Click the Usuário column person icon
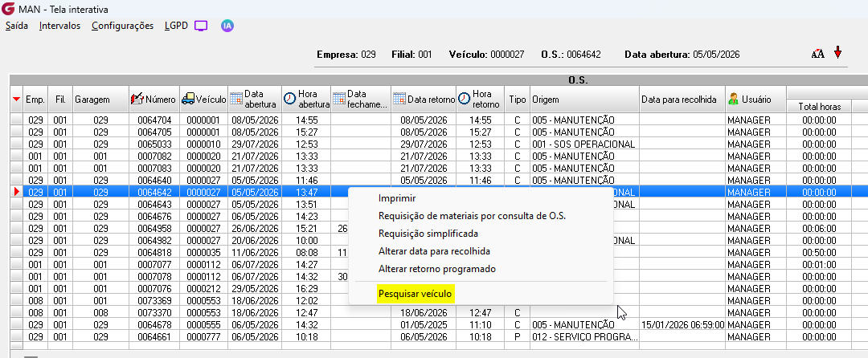868x358 pixels. coord(734,99)
